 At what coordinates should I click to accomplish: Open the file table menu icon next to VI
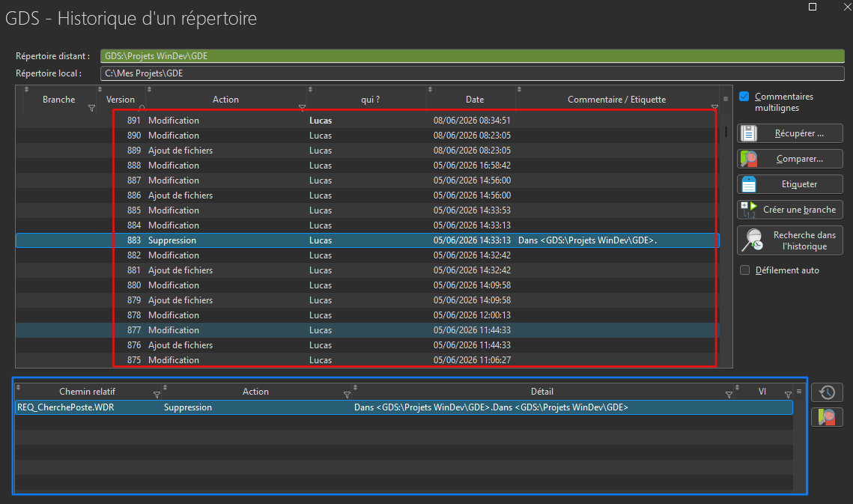coord(799,392)
